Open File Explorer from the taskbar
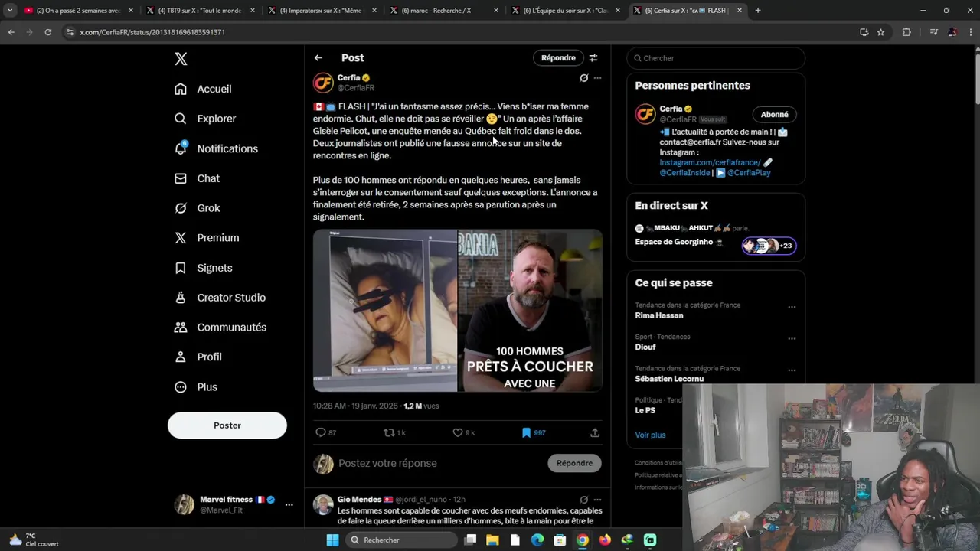Image resolution: width=980 pixels, height=551 pixels. 492,540
